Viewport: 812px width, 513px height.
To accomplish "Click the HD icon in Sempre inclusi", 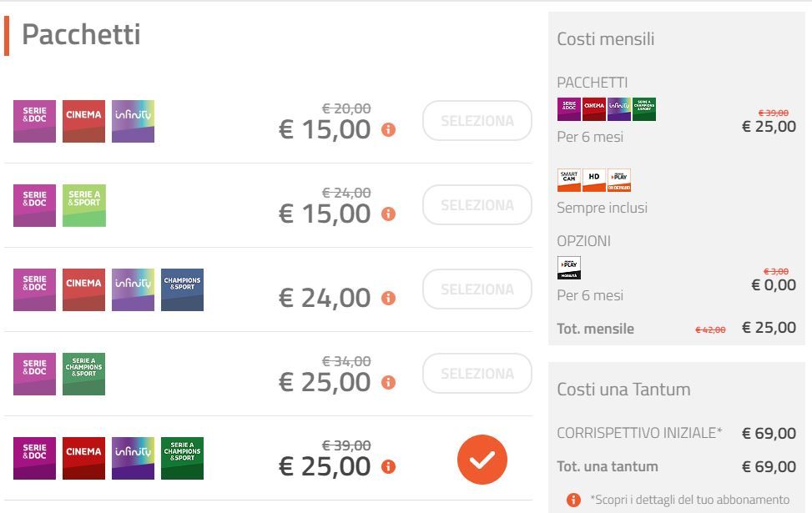I will click(594, 180).
